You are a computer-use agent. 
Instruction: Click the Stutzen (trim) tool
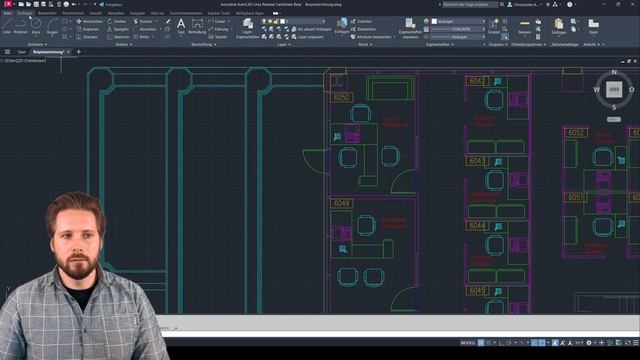coord(143,21)
